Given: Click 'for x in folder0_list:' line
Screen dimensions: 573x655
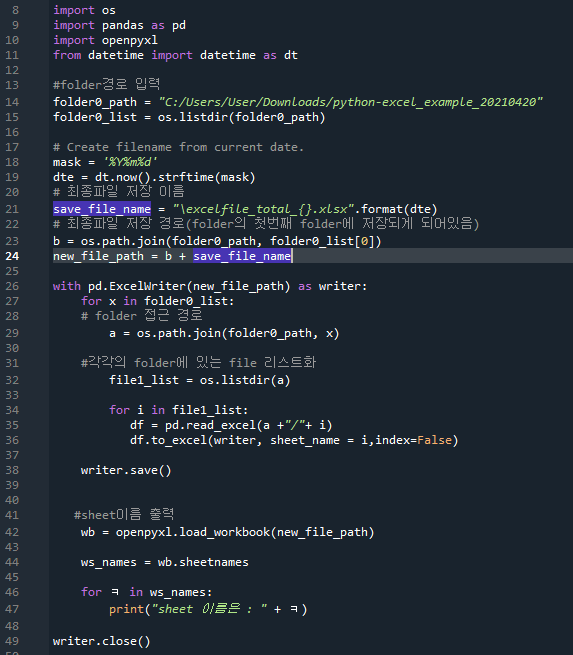Looking at the screenshot, I should 157,301.
